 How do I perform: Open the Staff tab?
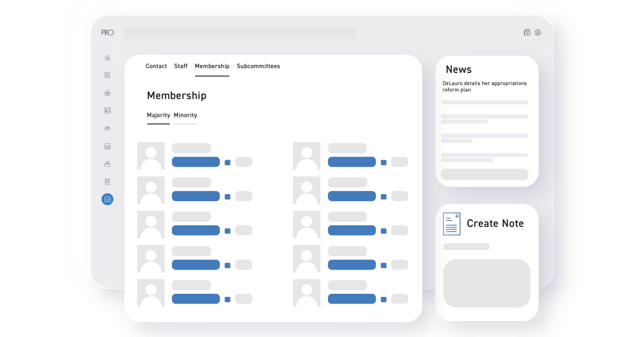pyautogui.click(x=181, y=66)
